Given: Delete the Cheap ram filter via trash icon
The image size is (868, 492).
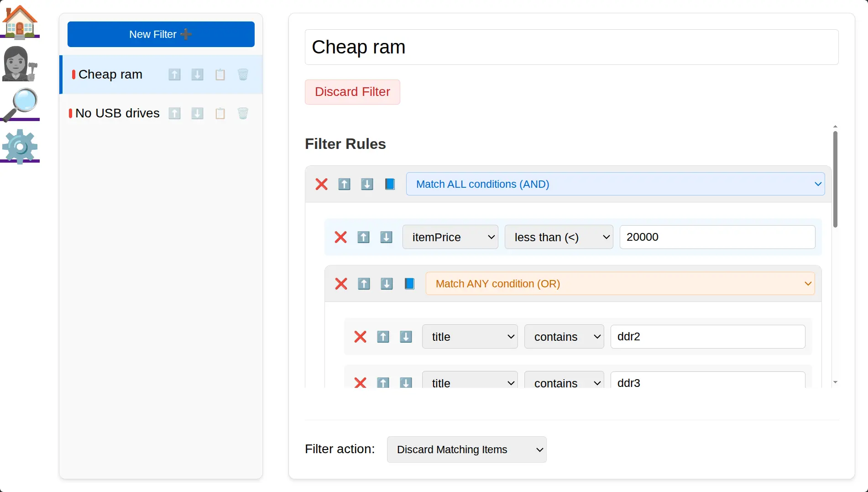Looking at the screenshot, I should point(243,74).
